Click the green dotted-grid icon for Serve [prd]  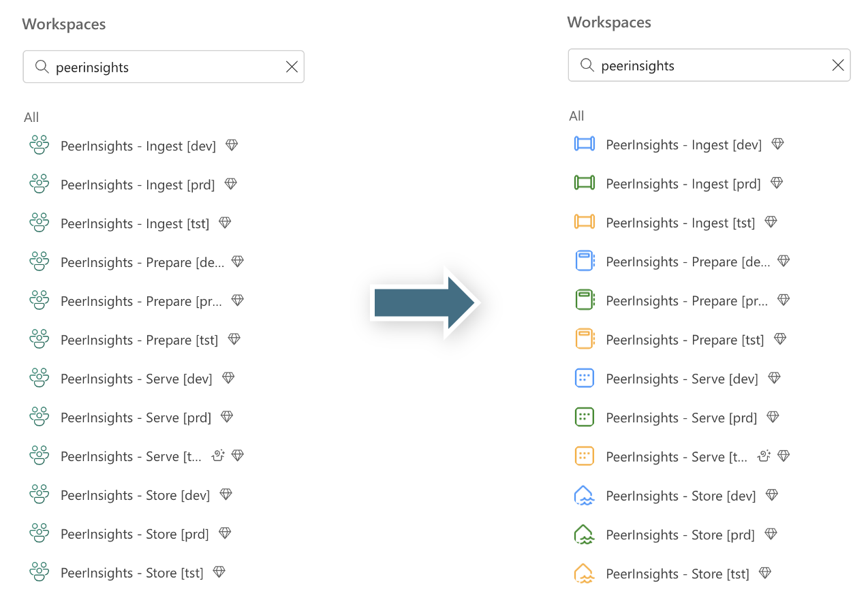click(585, 417)
